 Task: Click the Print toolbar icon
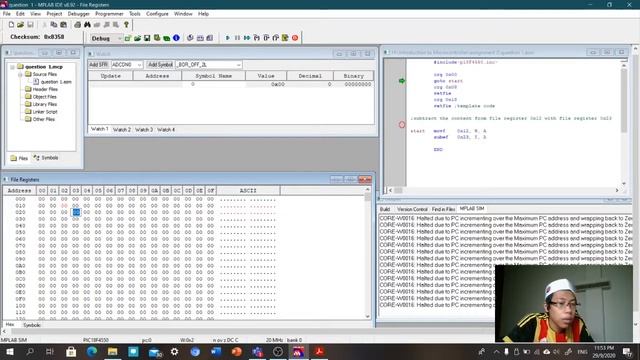(x=77, y=25)
